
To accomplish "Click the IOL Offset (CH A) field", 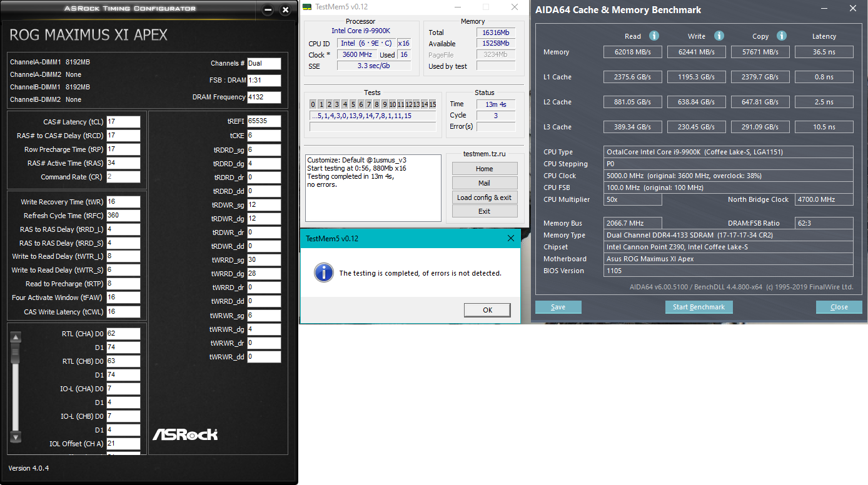I will pyautogui.click(x=123, y=444).
